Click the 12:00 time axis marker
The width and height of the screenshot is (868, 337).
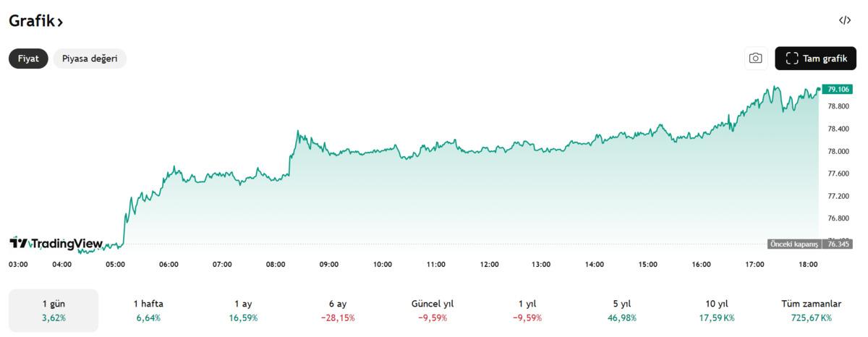[490, 265]
